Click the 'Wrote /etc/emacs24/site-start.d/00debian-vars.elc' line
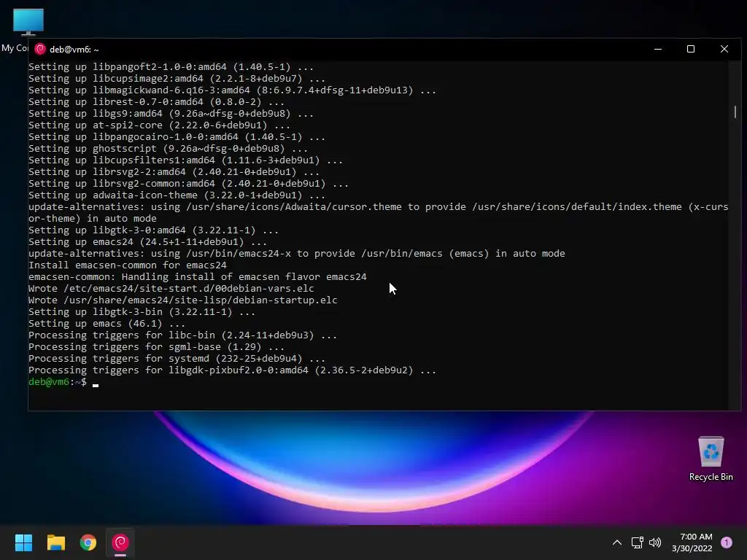The height and width of the screenshot is (560, 747). (171, 289)
